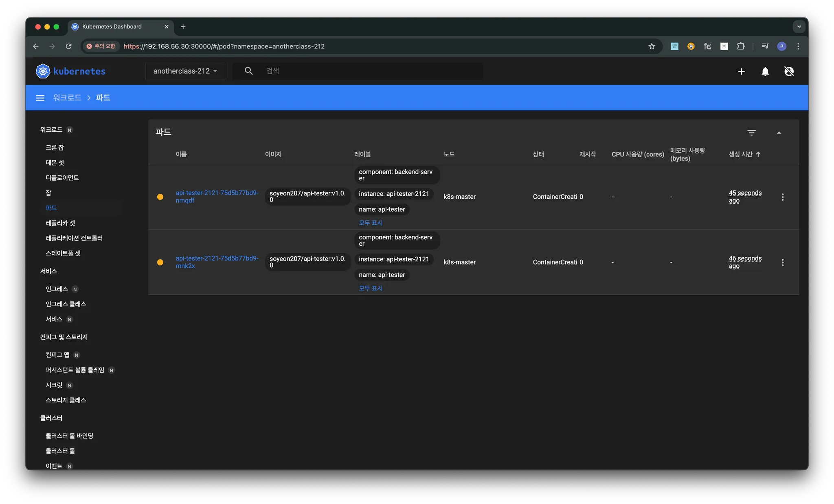This screenshot has height=504, width=834.
Task: Open the notifications bell
Action: coord(765,71)
